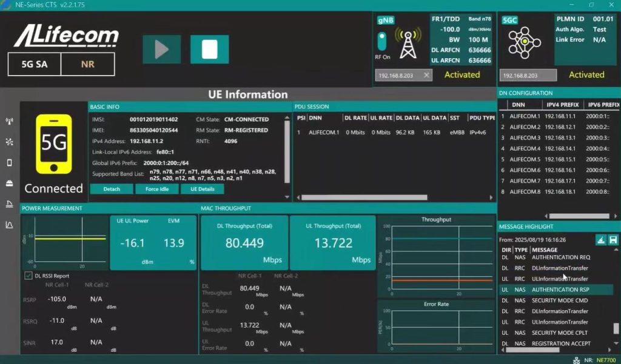This screenshot has height=364, width=621.
Task: Clear the gNB IP address field
Action: click(426, 75)
